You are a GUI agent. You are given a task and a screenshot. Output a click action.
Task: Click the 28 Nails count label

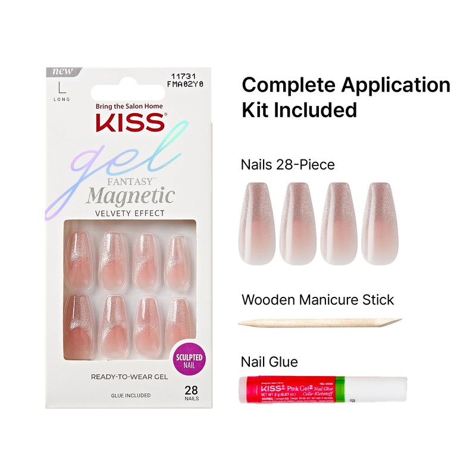coord(191,393)
